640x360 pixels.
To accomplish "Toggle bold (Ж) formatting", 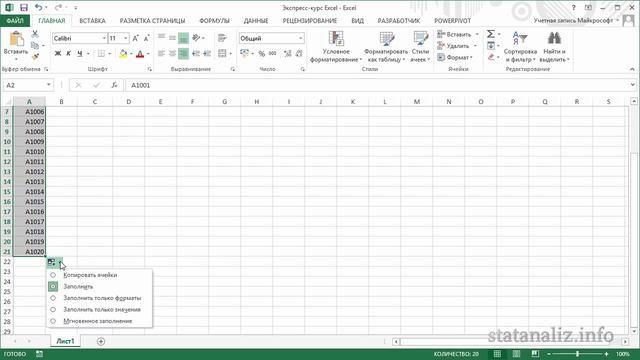I will point(58,53).
